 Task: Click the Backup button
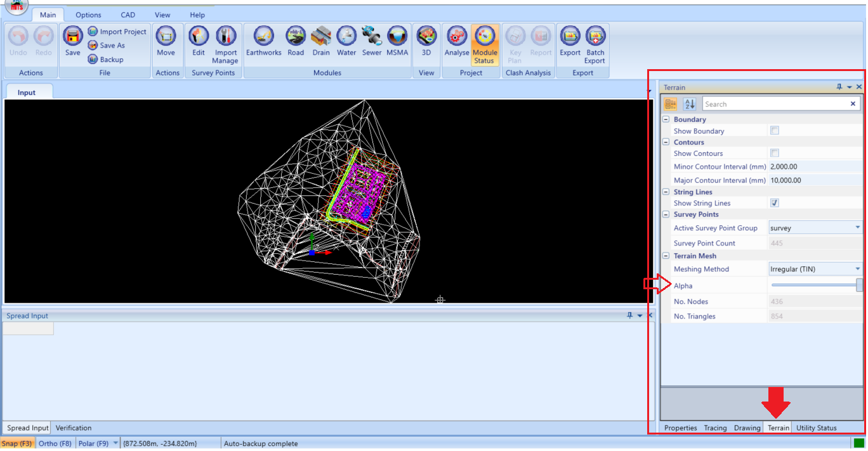(112, 59)
